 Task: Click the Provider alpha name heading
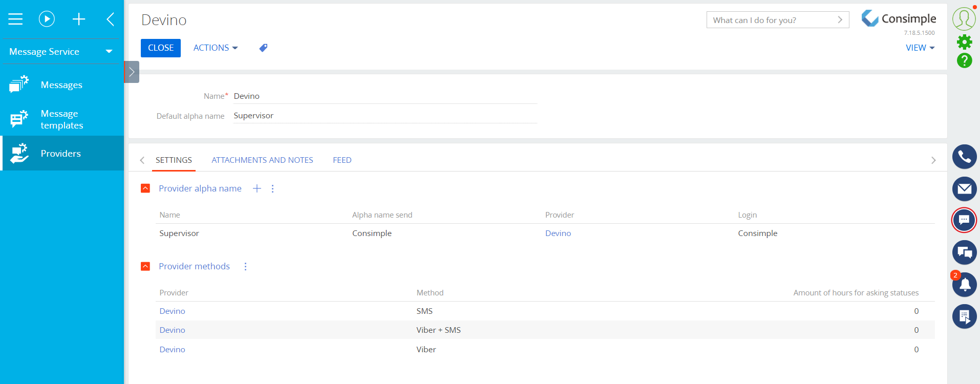pos(200,188)
